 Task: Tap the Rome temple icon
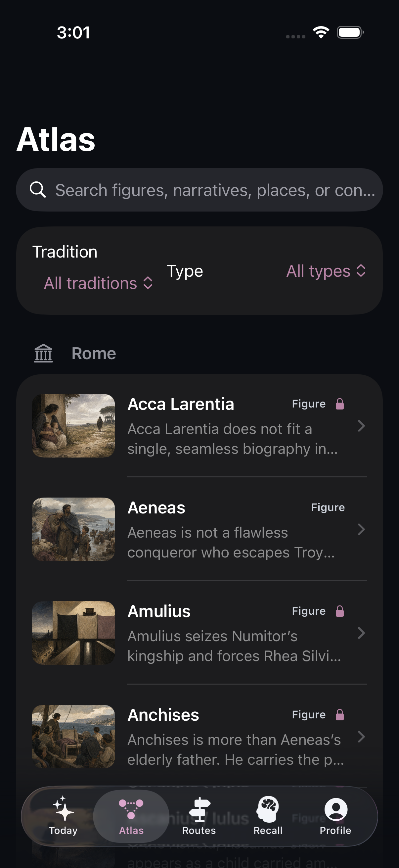[43, 354]
